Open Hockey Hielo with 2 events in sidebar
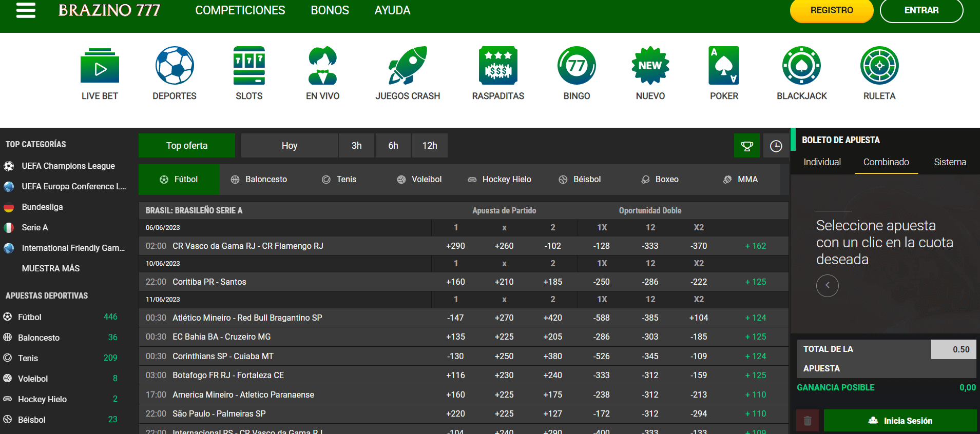 click(x=61, y=399)
